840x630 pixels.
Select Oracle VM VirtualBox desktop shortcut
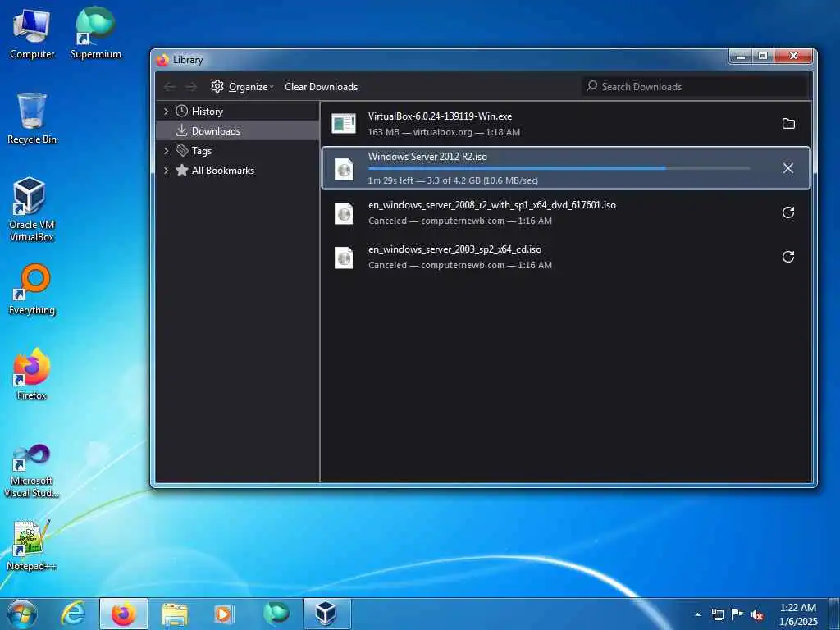(x=32, y=209)
